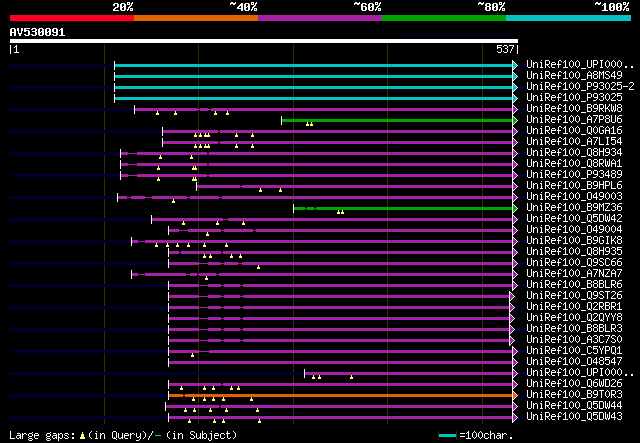Open the UniRef100_Q0GA16 hit label
This screenshot has width=640, height=443.
click(574, 131)
